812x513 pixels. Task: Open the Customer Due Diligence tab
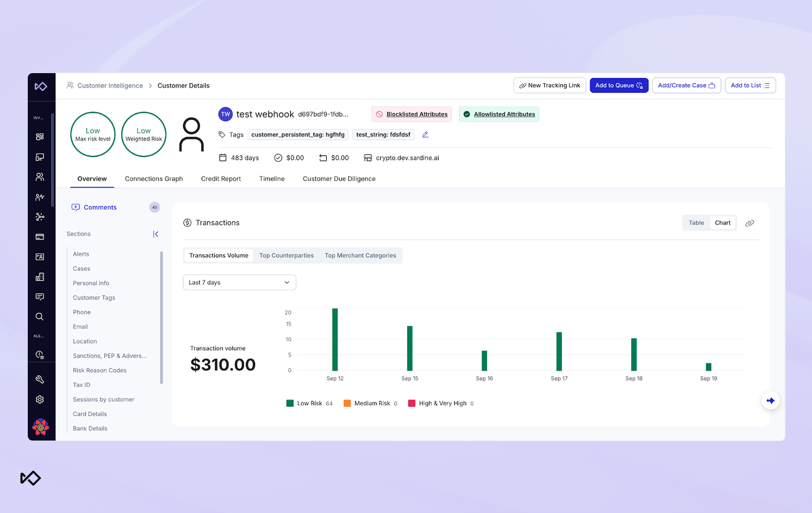(339, 179)
